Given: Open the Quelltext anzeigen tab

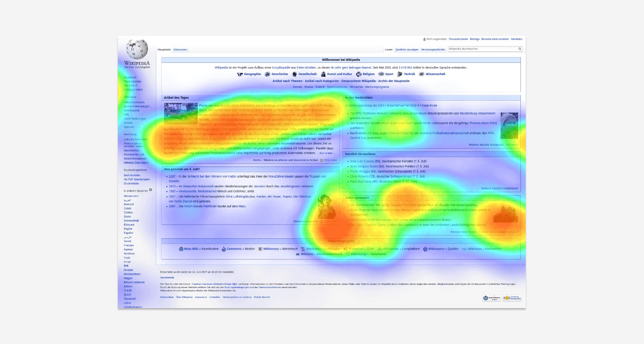Looking at the screenshot, I should 407,49.
